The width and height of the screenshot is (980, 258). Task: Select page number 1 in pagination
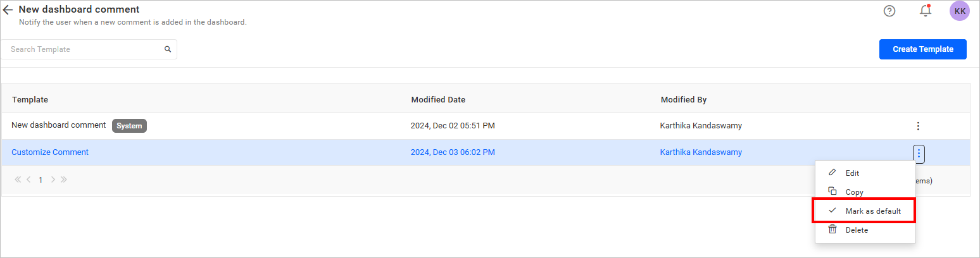point(41,180)
